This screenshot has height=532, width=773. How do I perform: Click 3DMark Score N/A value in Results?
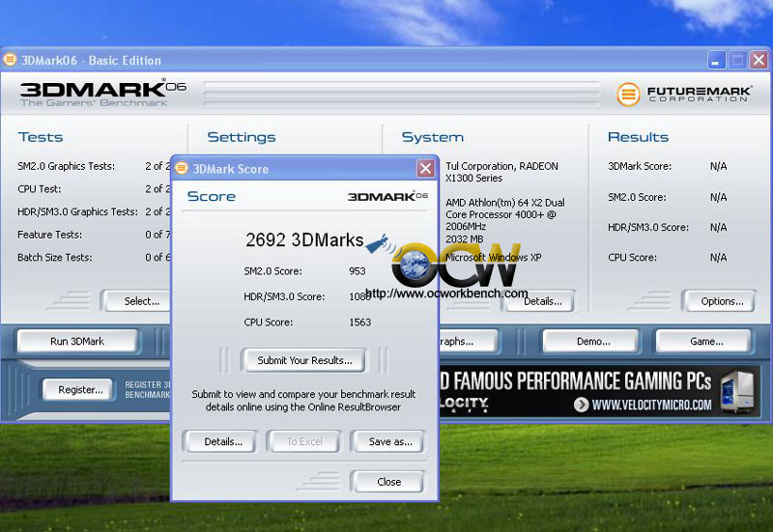718,166
